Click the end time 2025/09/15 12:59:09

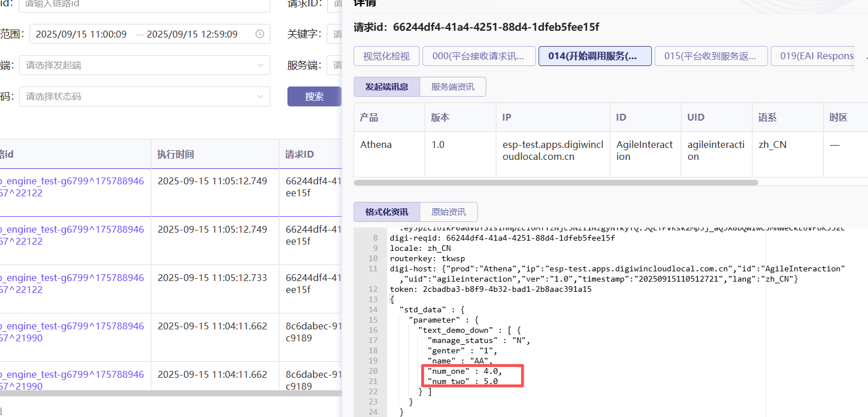click(192, 34)
